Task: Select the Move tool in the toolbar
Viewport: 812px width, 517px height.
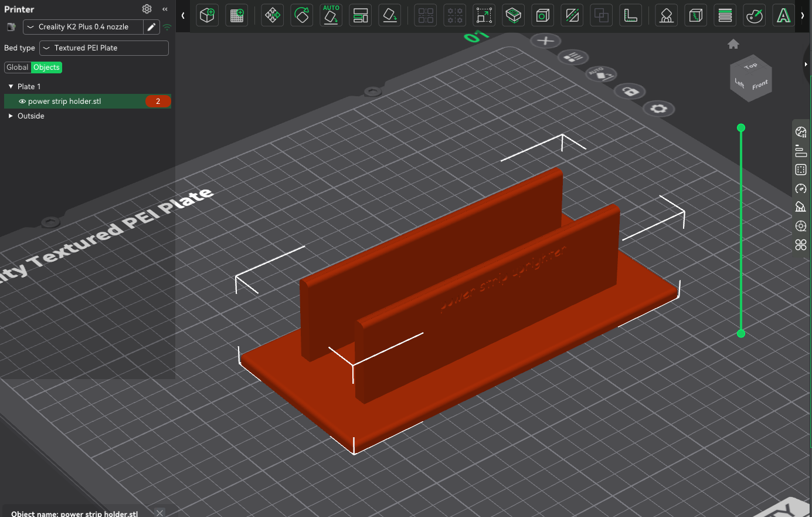Action: coord(272,15)
